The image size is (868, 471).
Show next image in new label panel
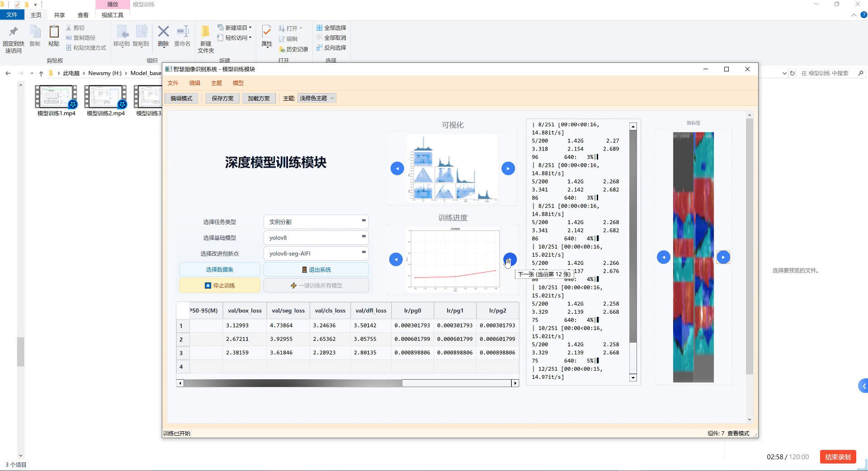(723, 257)
